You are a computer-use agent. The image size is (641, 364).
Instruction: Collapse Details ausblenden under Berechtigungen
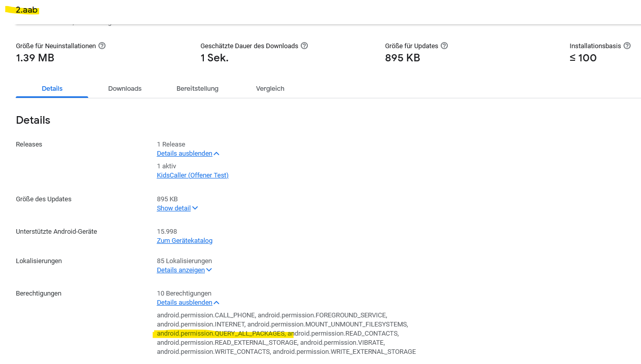point(185,303)
